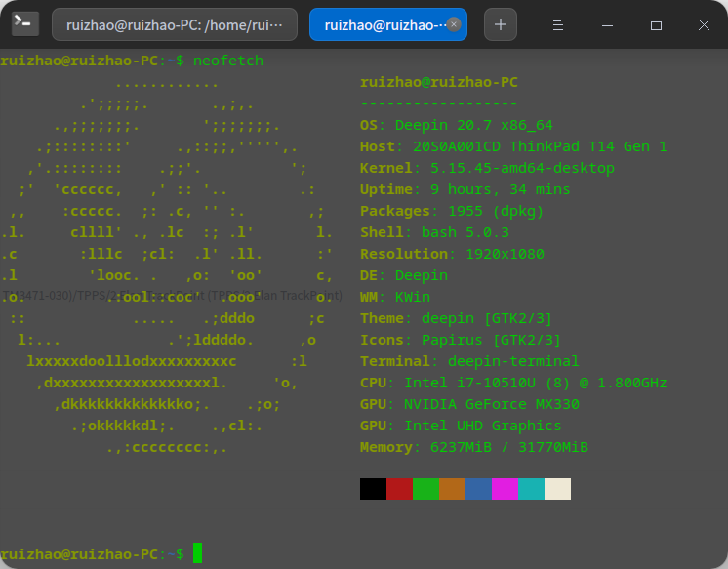Click the Kernel value '5.15.45-amd64-desktop'
This screenshot has width=728, height=569.
522,168
